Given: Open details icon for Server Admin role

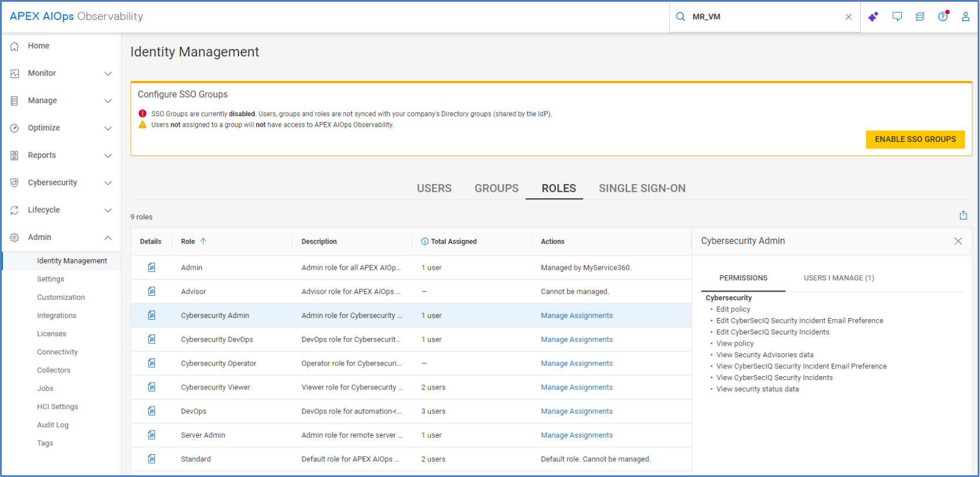Looking at the screenshot, I should (151, 435).
